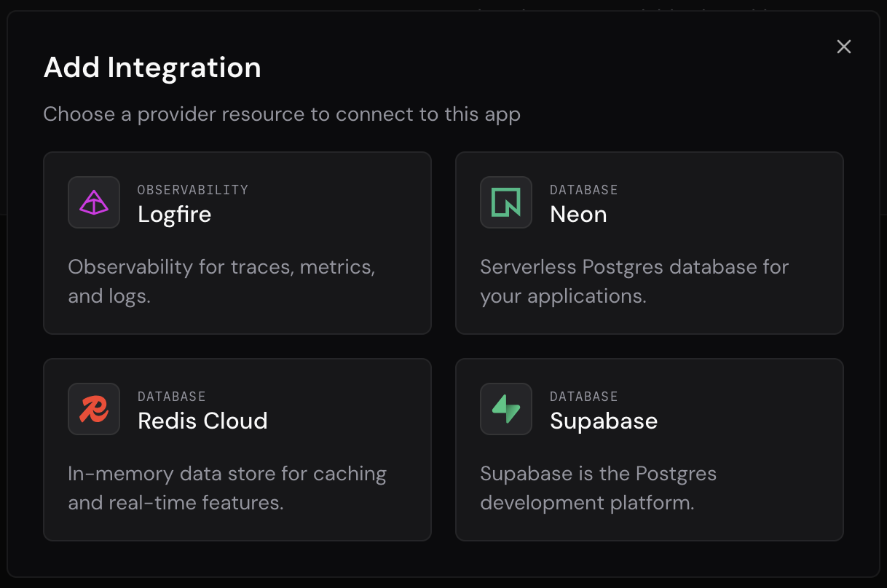Pick the Redis Cloud provider name
The height and width of the screenshot is (588, 887).
(x=203, y=421)
